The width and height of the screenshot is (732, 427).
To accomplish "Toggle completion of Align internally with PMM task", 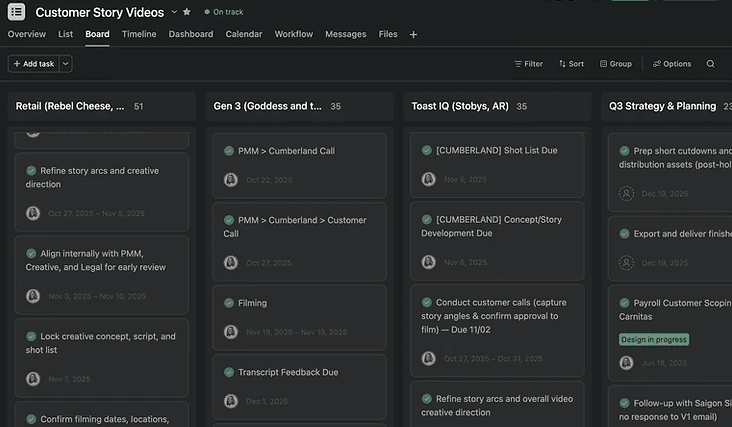I will coord(31,253).
